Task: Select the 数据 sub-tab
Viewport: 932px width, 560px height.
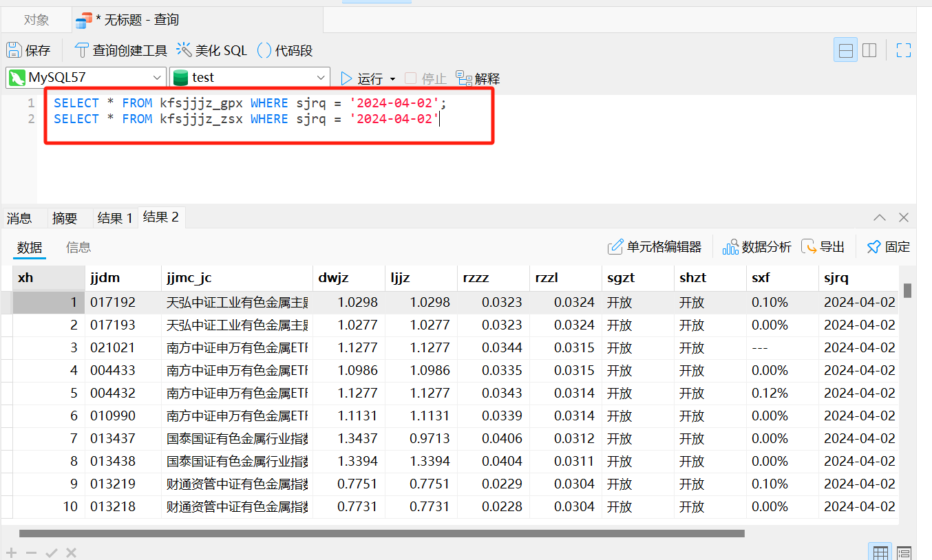Action: [x=30, y=248]
